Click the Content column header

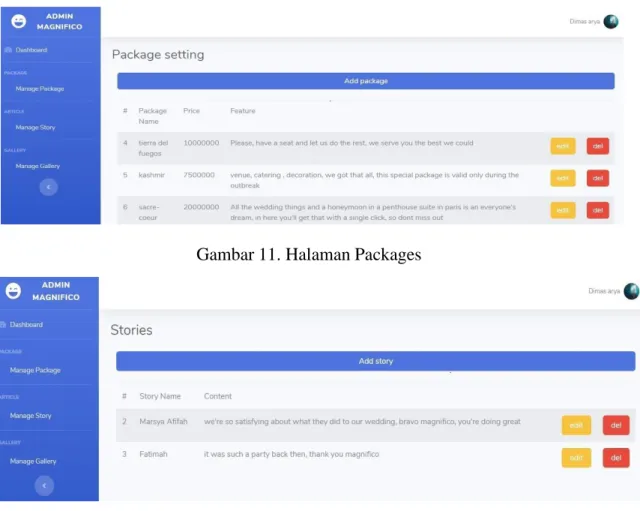tap(218, 396)
